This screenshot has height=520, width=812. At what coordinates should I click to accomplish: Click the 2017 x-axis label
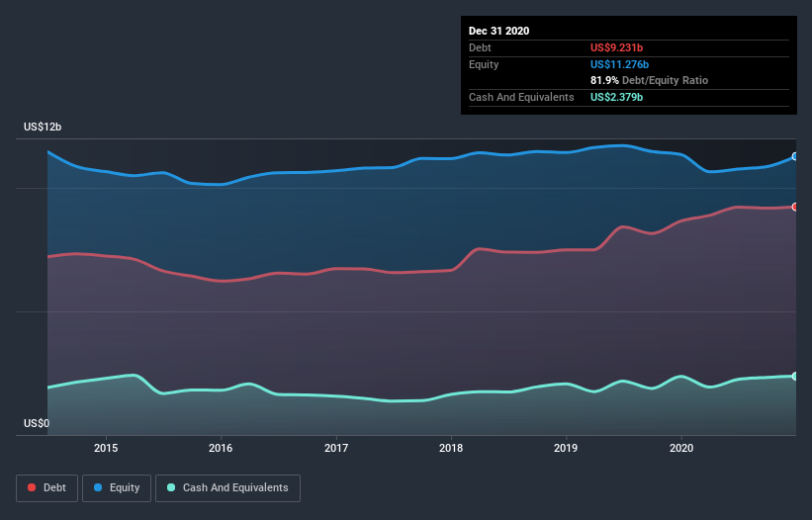(x=336, y=448)
